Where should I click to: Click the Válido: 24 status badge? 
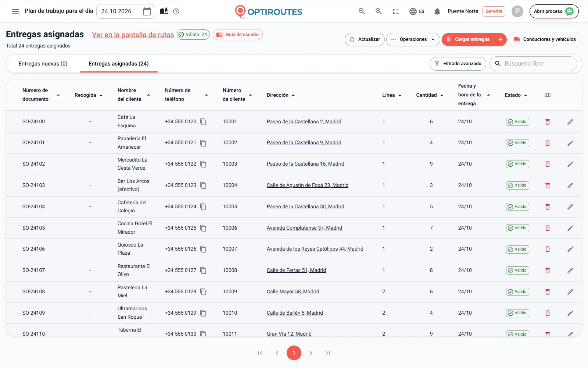click(193, 35)
